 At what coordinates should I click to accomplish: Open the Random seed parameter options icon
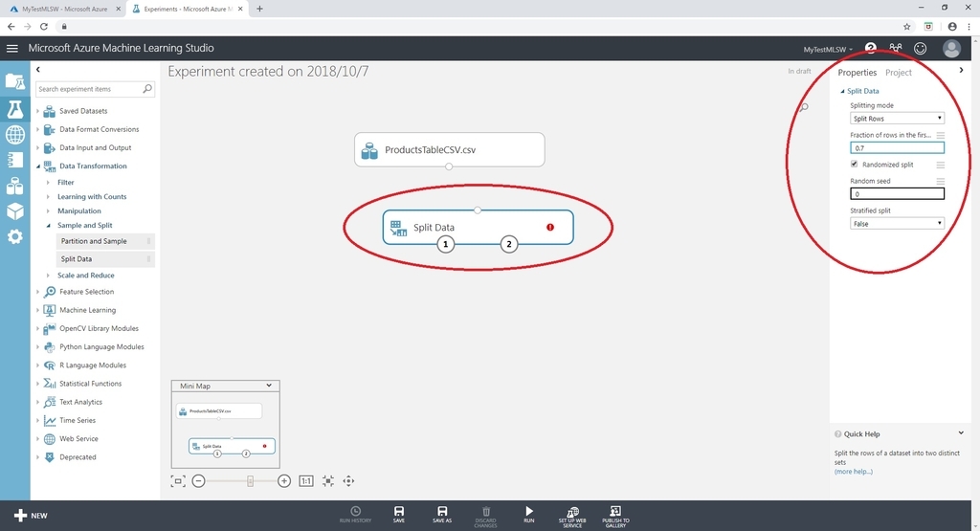pos(941,181)
